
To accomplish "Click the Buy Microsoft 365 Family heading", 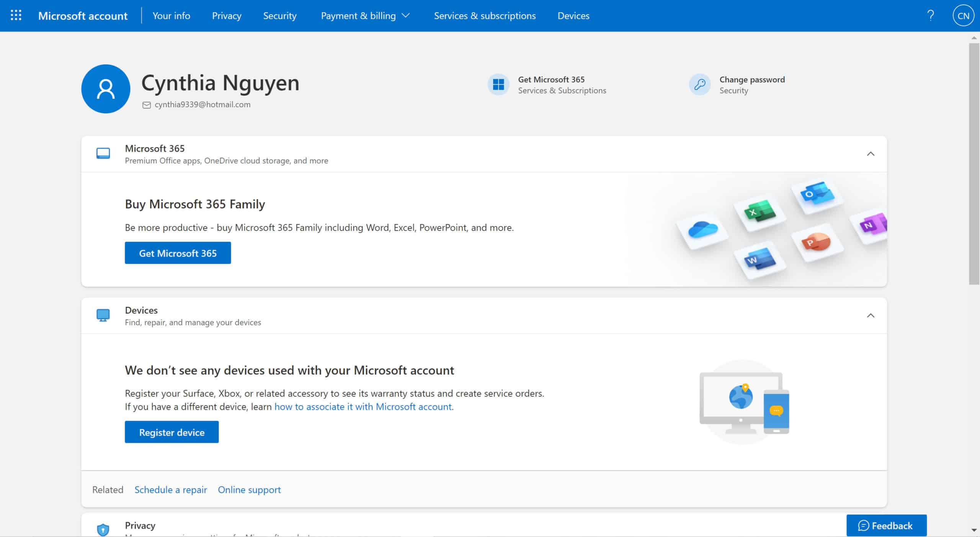I will pos(195,204).
